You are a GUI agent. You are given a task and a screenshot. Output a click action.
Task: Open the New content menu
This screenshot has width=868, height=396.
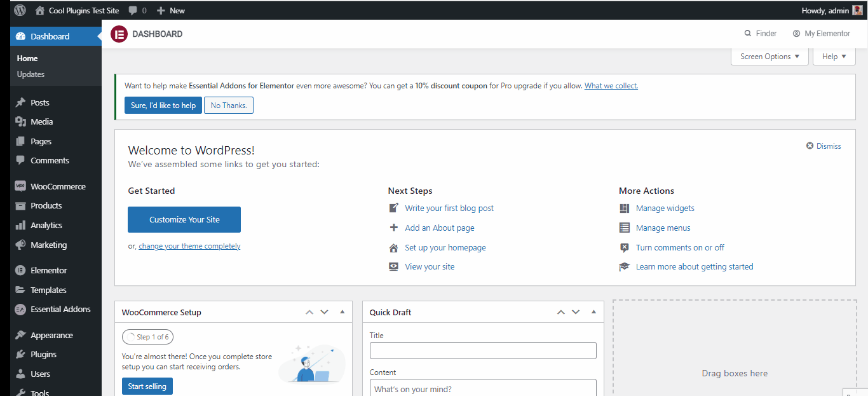pos(171,11)
